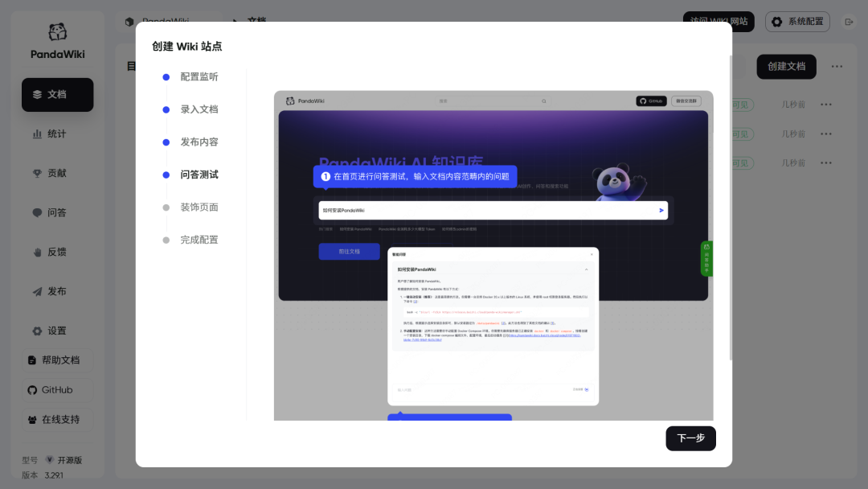This screenshot has height=489, width=868.
Task: Open the 文档 sidebar section
Action: (x=58, y=95)
